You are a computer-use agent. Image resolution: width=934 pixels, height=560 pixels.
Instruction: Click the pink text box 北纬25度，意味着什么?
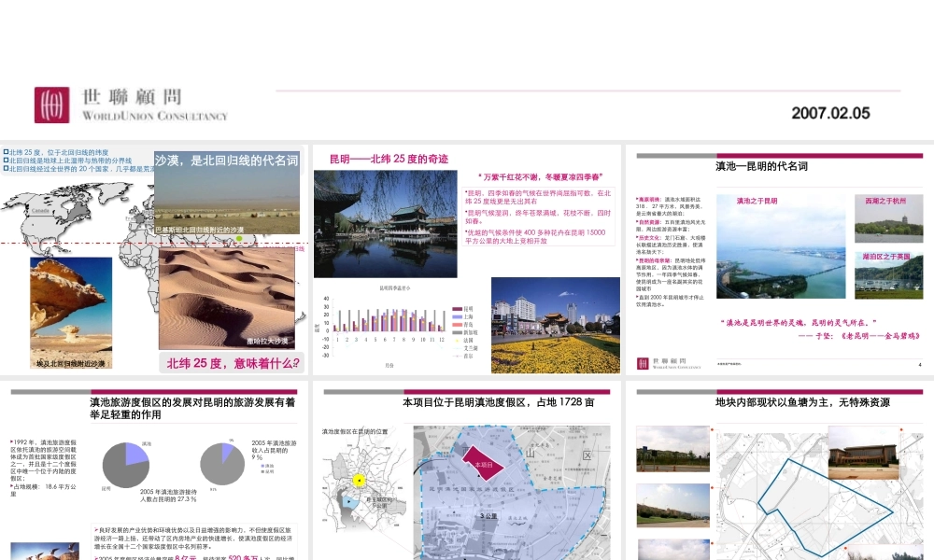[x=233, y=363]
